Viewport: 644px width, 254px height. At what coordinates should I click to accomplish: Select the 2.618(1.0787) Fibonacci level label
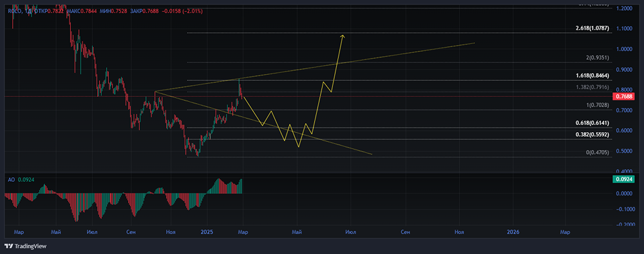tap(592, 28)
